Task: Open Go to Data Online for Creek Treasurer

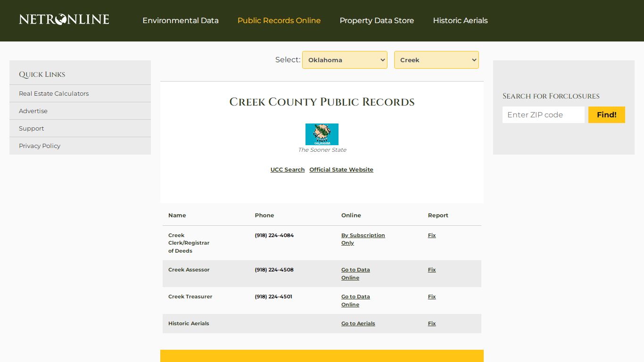Action: click(x=355, y=301)
